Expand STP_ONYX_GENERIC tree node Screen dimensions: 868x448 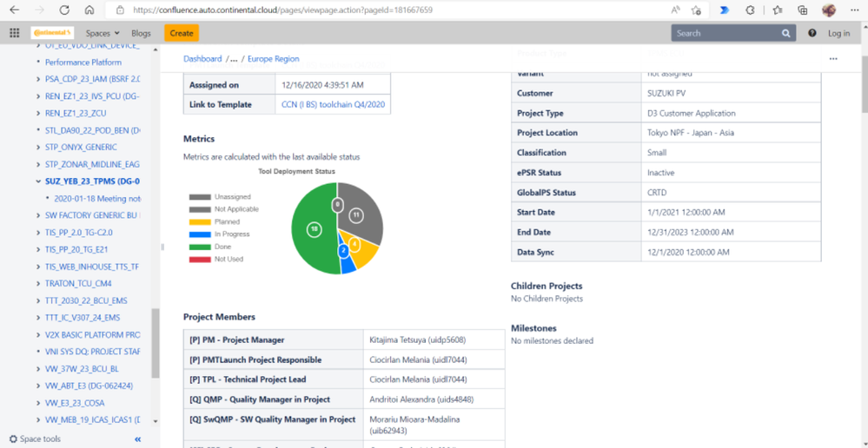(x=37, y=148)
